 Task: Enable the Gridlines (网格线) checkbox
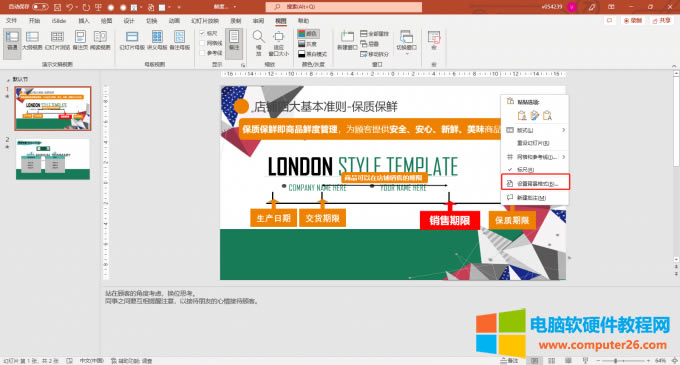point(202,43)
